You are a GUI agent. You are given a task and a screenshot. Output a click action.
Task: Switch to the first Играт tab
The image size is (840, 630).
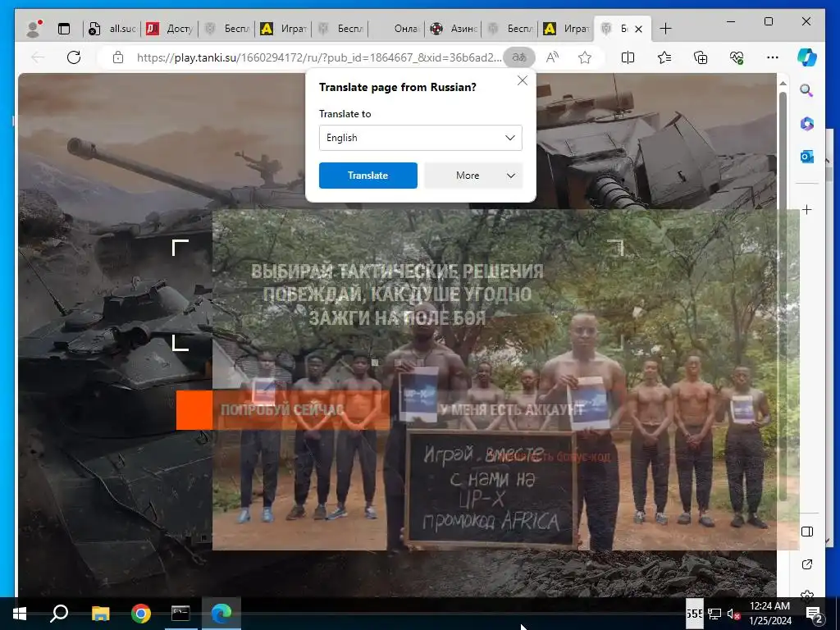click(283, 29)
